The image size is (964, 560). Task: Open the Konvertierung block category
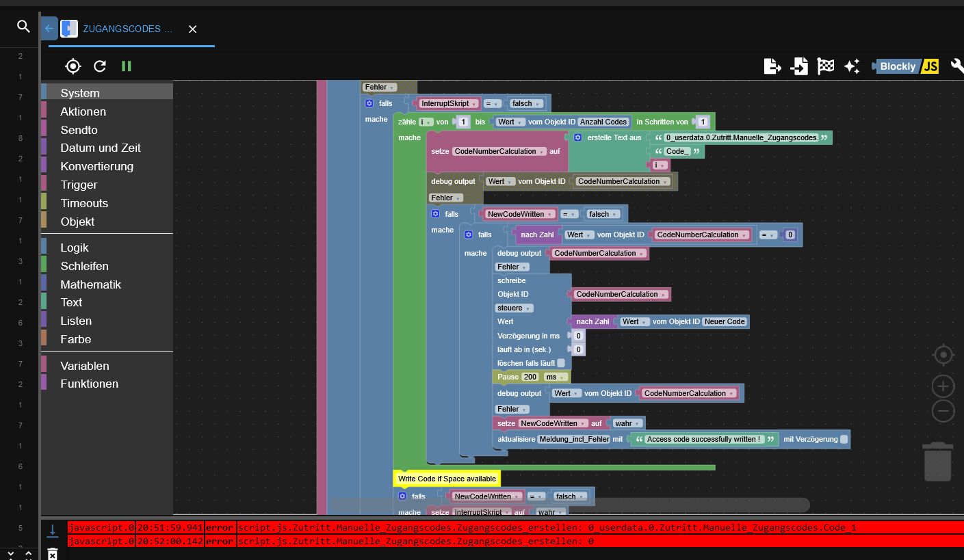click(x=107, y=166)
